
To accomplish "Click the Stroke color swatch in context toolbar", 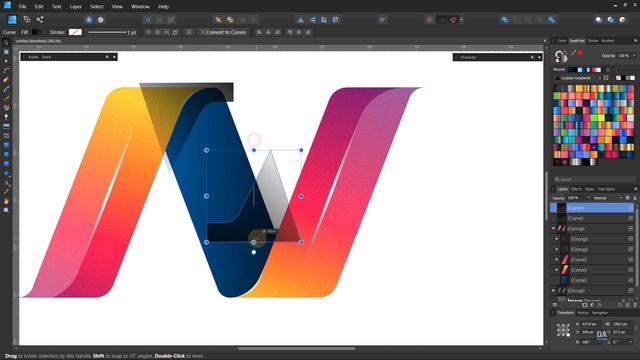I will point(75,32).
